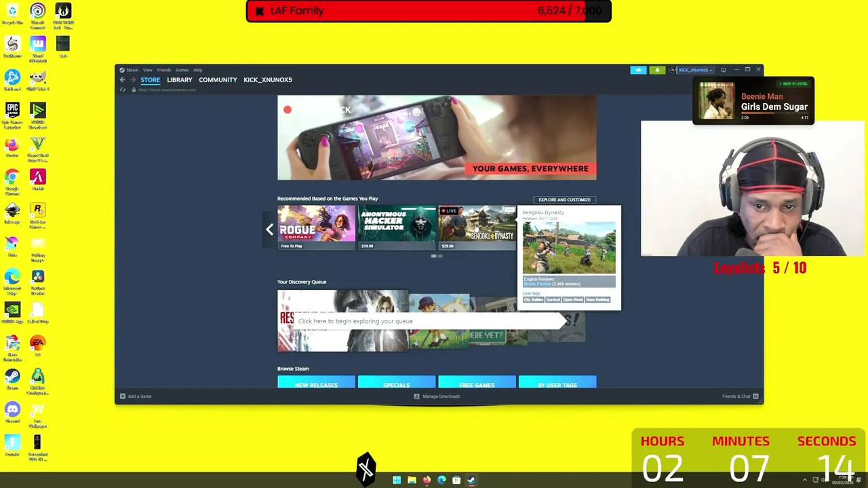
Task: Open Manage Downloads in Steam footer
Action: point(437,396)
